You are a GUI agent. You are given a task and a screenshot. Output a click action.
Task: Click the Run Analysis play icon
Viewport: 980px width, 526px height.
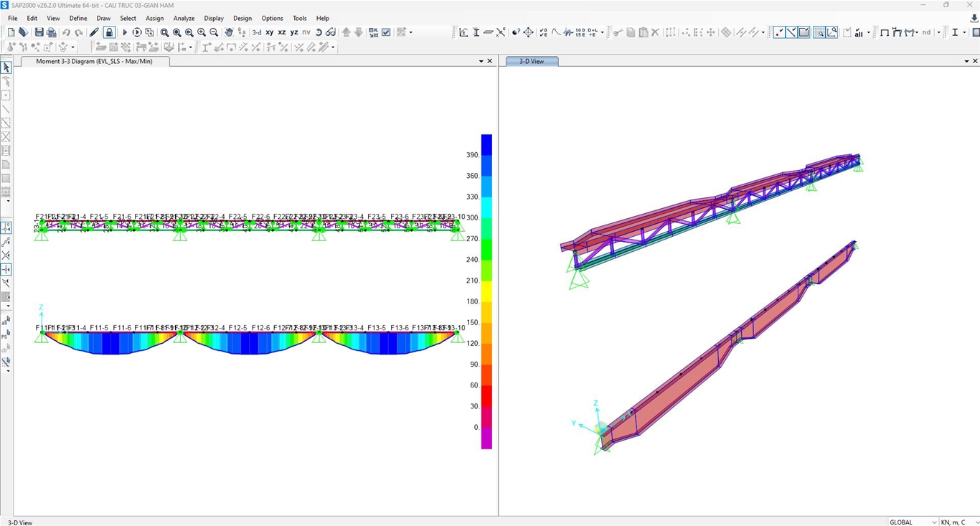pyautogui.click(x=125, y=32)
